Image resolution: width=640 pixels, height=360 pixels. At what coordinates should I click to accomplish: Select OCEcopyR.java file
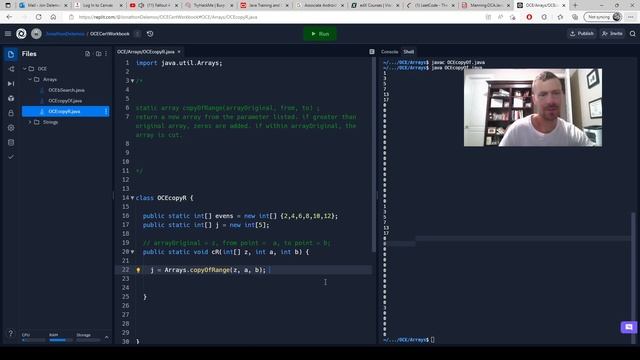[65, 111]
